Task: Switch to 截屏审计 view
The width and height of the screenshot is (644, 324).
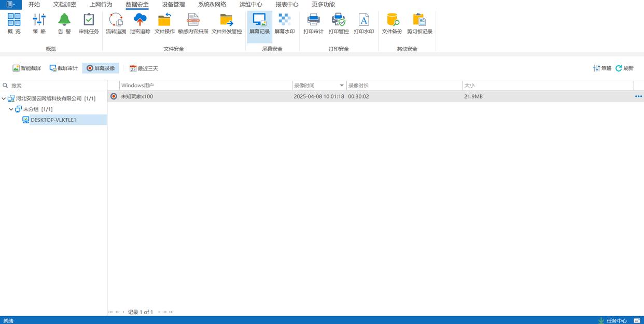Action: (x=63, y=68)
